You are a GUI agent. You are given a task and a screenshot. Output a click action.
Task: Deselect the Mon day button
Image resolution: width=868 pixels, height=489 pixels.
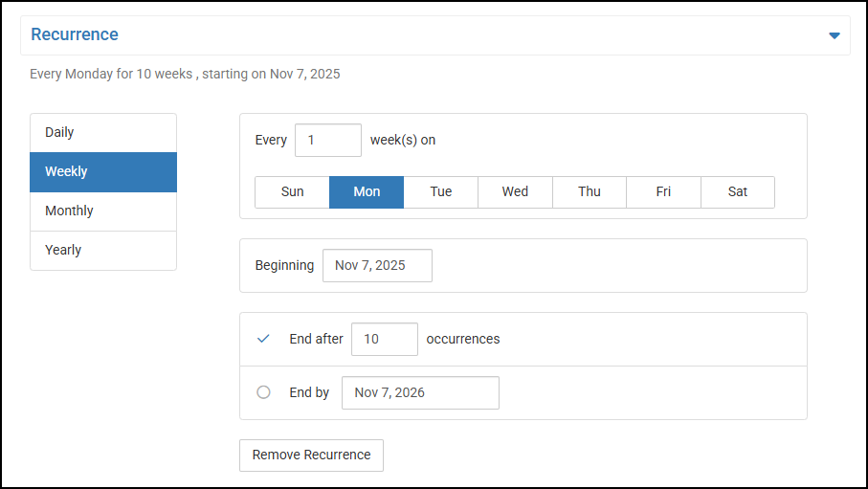[367, 192]
